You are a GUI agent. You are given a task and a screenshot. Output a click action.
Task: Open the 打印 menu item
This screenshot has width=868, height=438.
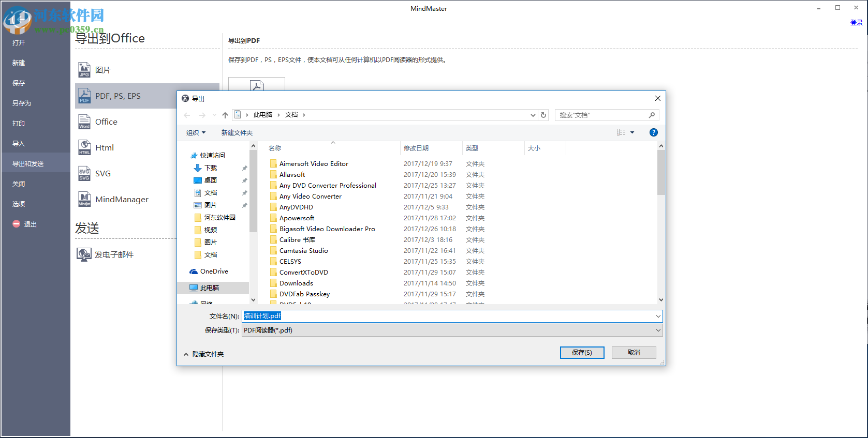[x=19, y=123]
